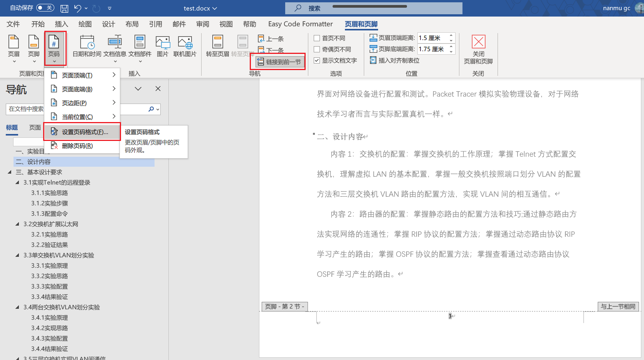Collapse 3.3单交换机VLAN划分实验 node
This screenshot has height=360, width=644.
(17, 255)
